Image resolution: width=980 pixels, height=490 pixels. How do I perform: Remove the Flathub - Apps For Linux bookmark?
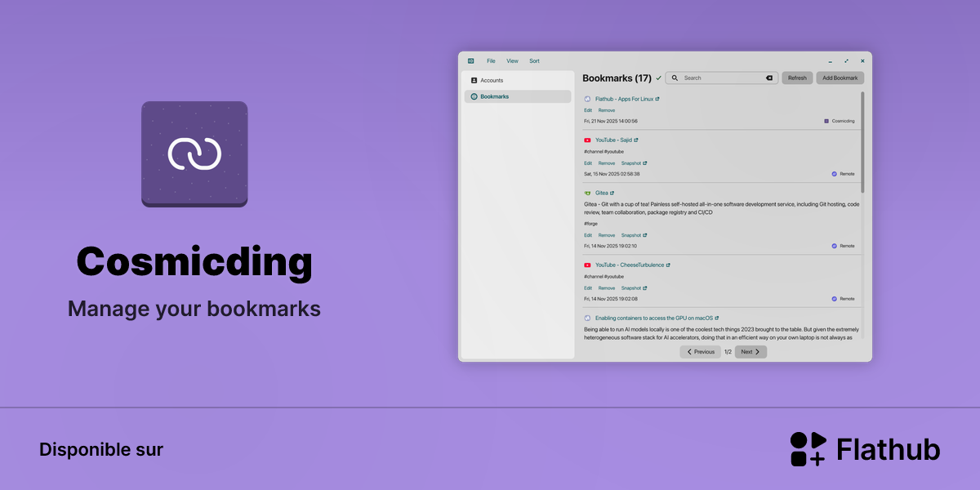coord(607,110)
